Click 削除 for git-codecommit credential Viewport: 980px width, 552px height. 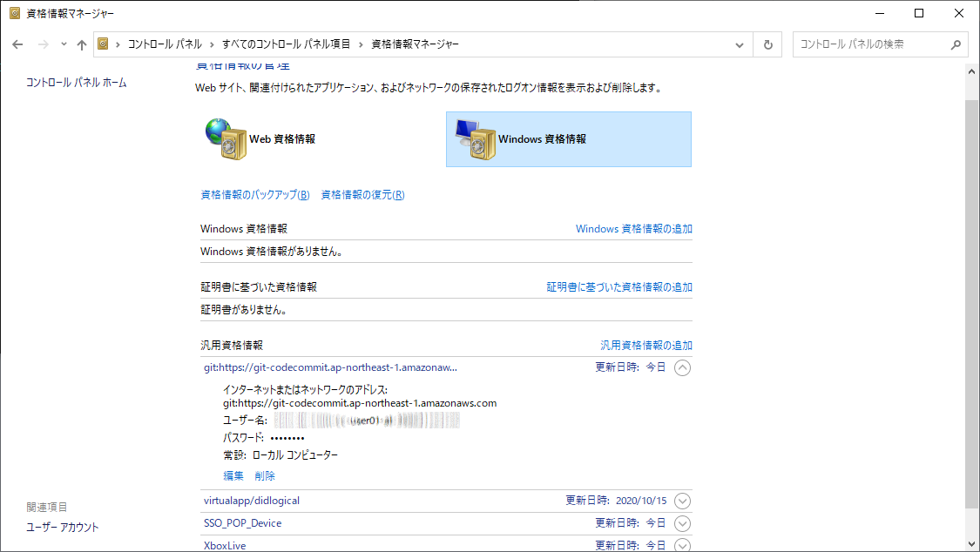pos(264,476)
